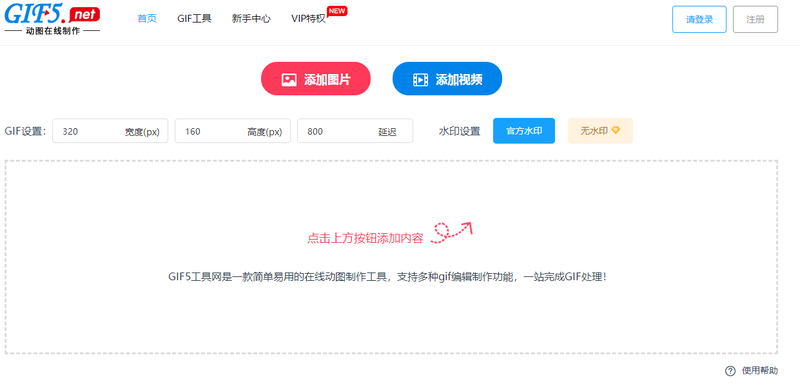800x391 pixels.
Task: Click the GIF设置 label
Action: (26, 131)
